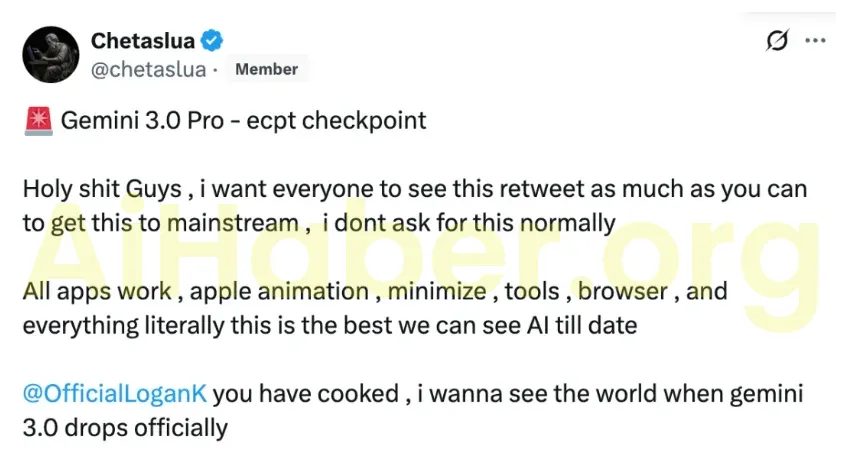844x455 pixels.
Task: Open the @OfficialLoganK mention
Action: [115, 393]
